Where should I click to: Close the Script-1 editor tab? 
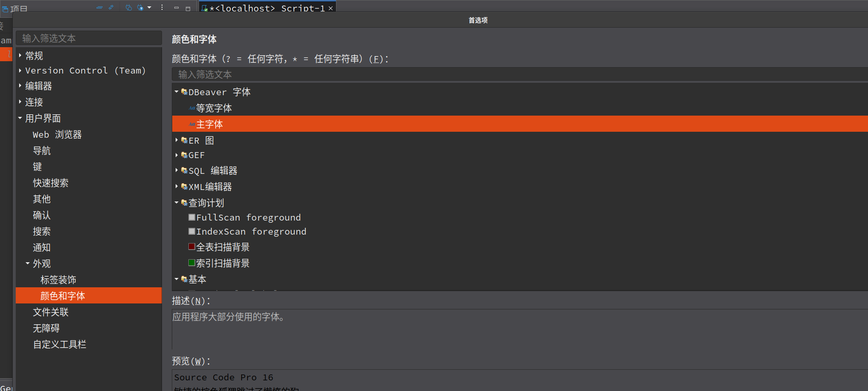click(331, 8)
